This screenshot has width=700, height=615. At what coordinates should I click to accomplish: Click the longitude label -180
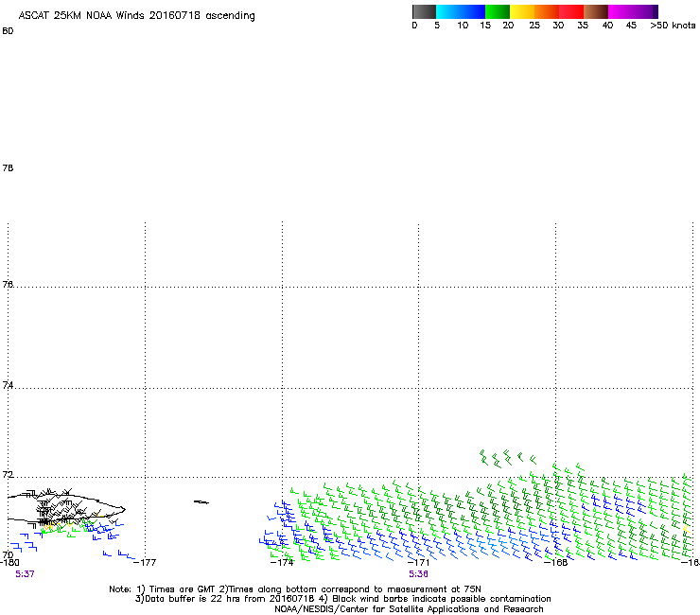(x=9, y=562)
